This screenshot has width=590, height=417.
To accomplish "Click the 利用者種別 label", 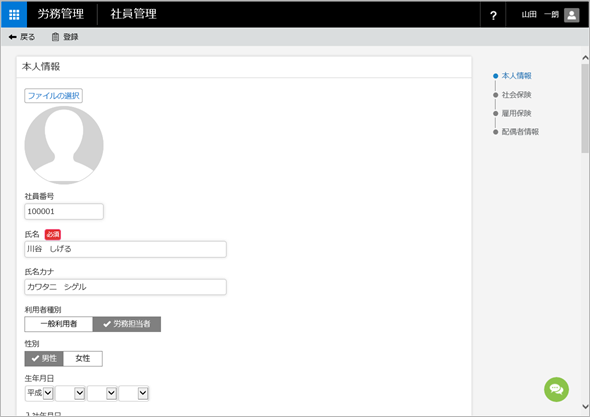I will [x=43, y=310].
